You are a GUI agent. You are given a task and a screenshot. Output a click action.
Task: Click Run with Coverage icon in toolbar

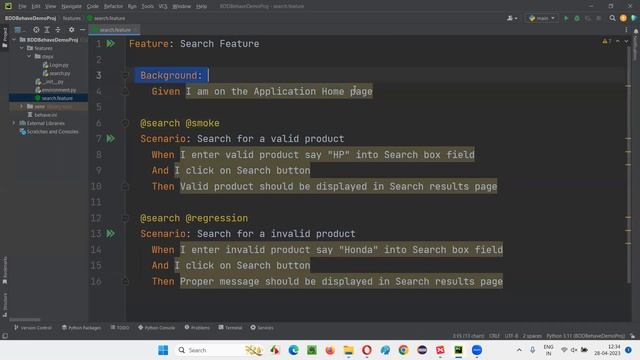(x=588, y=18)
